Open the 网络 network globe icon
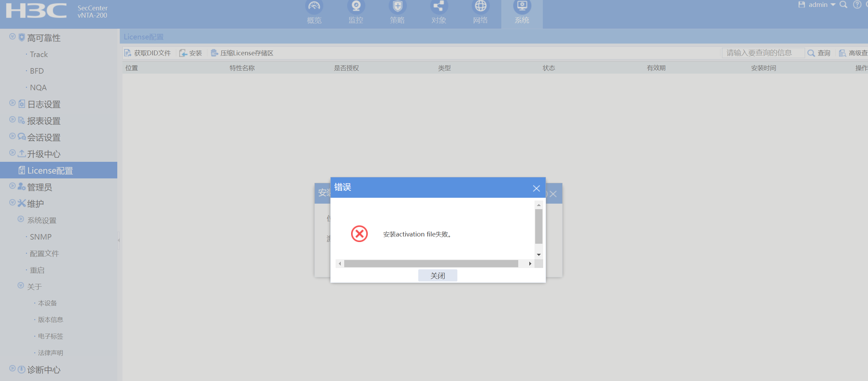The width and height of the screenshot is (868, 381). [480, 6]
